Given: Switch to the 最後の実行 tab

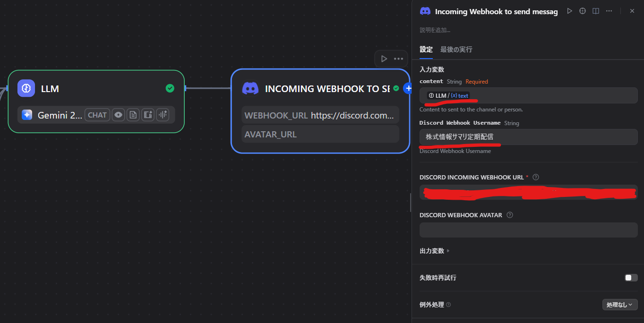Looking at the screenshot, I should click(456, 49).
